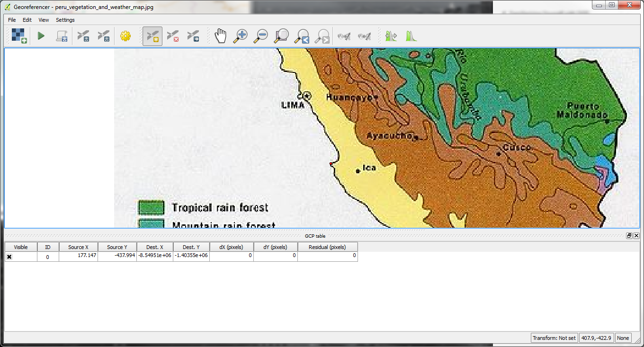This screenshot has width=644, height=347.
Task: Select the Move GCP Point tool
Action: (x=193, y=36)
